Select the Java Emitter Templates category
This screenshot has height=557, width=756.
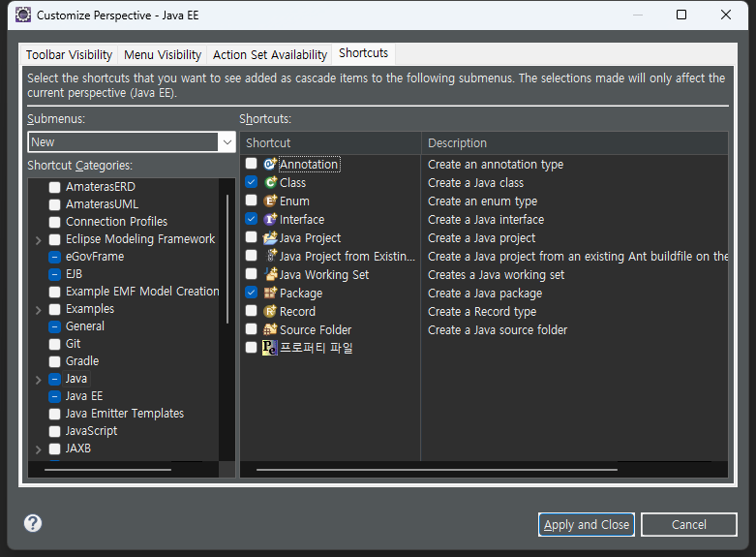click(x=125, y=414)
